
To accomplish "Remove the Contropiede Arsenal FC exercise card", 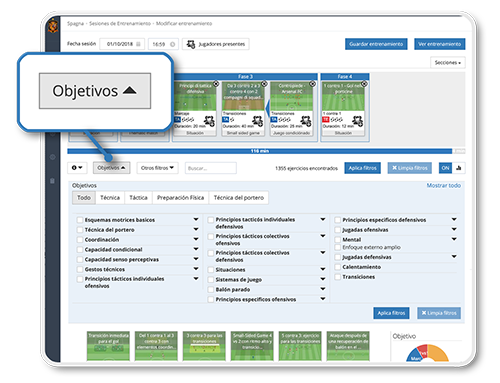I will [312, 84].
